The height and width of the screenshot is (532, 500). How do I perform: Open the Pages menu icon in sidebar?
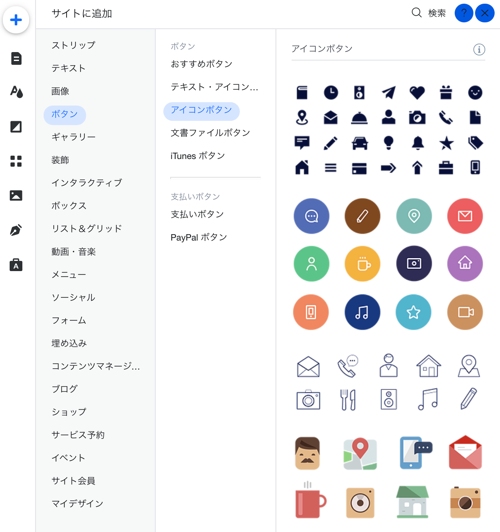(16, 58)
